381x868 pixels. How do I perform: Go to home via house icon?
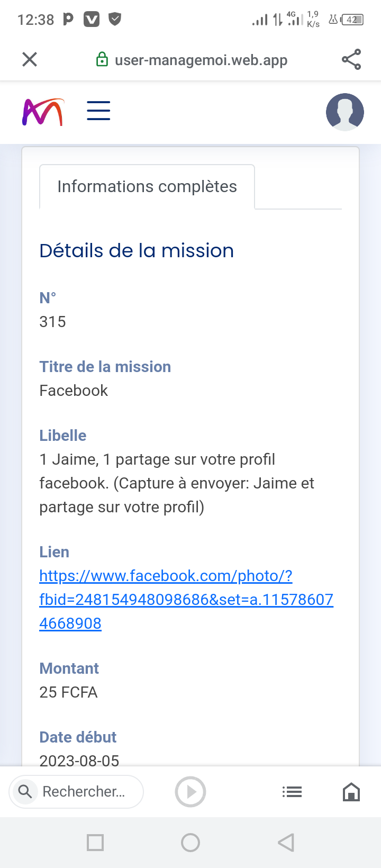point(351,792)
